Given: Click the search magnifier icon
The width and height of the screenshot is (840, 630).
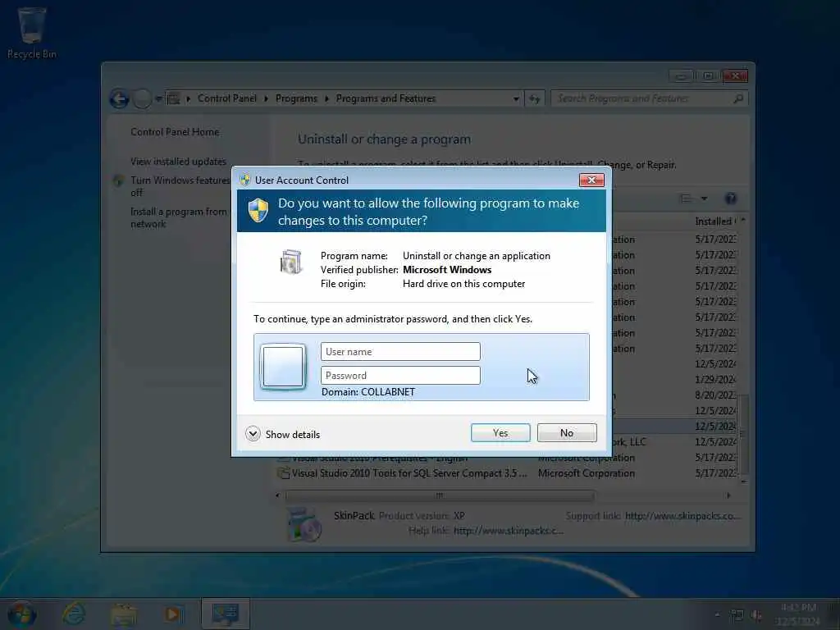Looking at the screenshot, I should coord(738,98).
